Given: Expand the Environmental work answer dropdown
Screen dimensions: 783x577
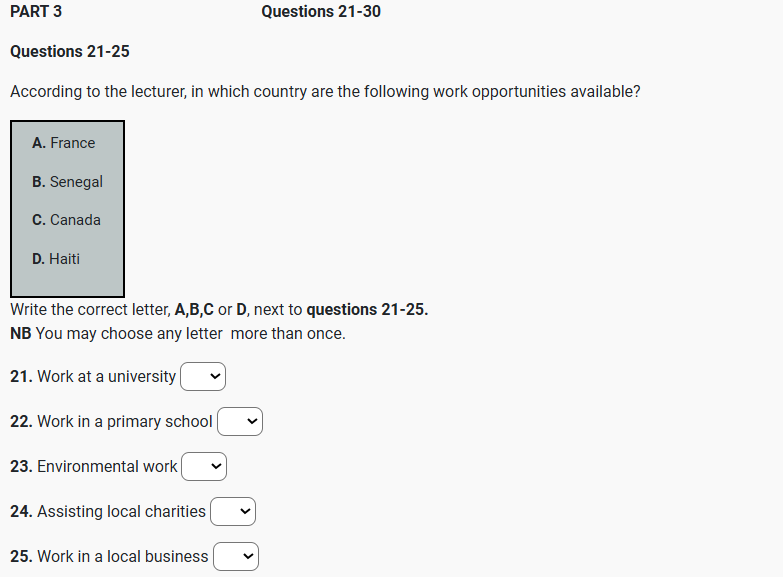Looking at the screenshot, I should click(204, 467).
